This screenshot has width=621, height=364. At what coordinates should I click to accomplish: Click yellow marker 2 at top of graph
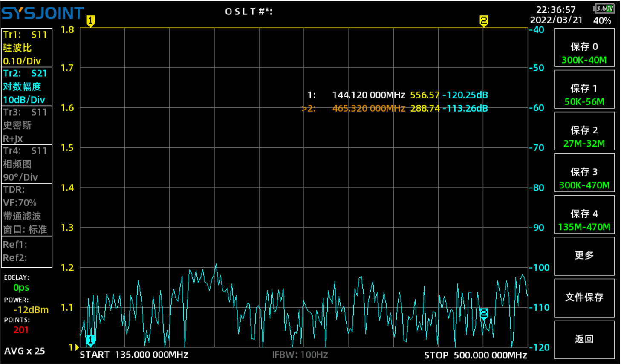[483, 20]
